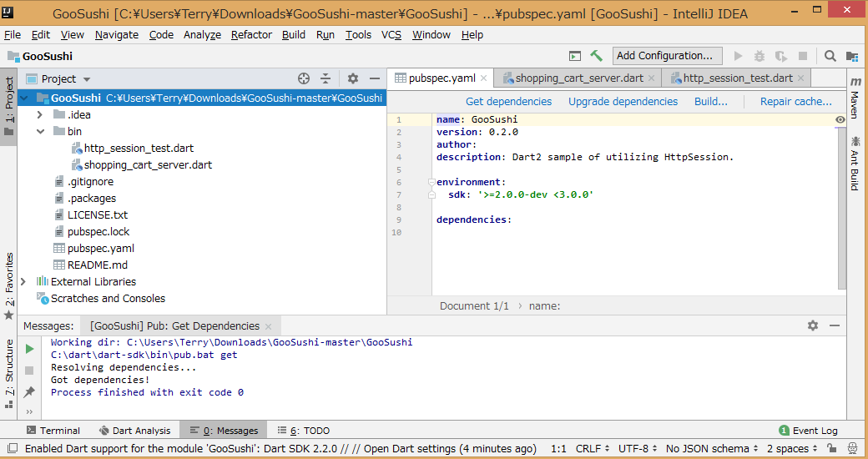868x459 pixels.
Task: Switch to the http_session_test.dart tab
Action: coord(738,78)
